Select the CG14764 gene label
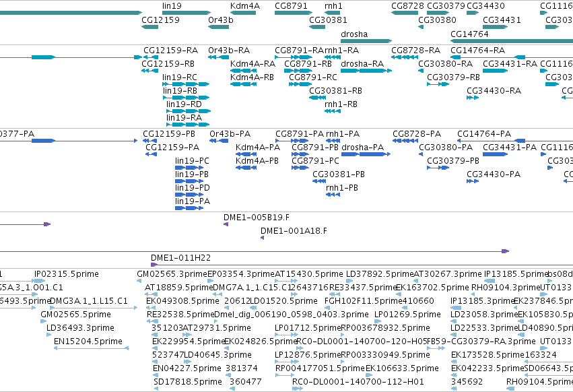 [469, 34]
